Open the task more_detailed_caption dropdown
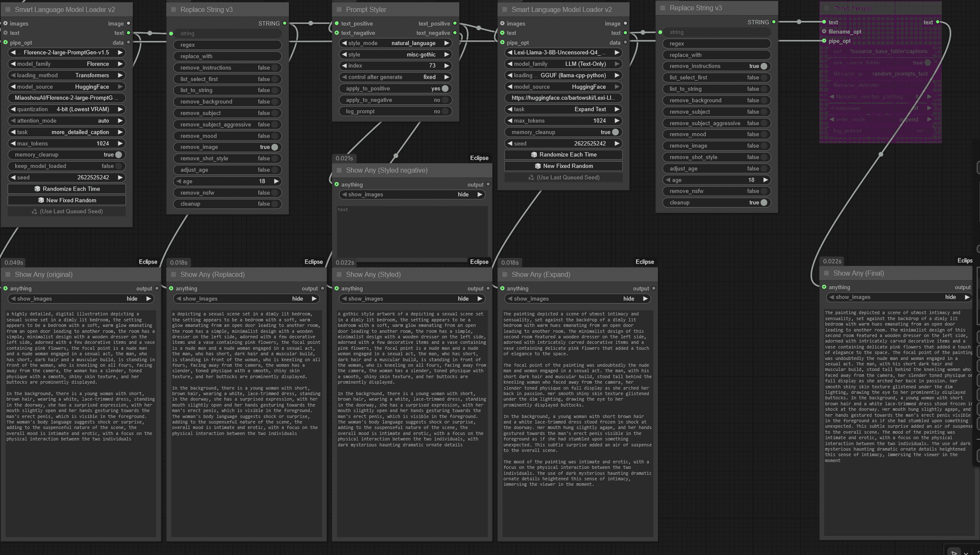The image size is (980, 555). pyautogui.click(x=67, y=132)
